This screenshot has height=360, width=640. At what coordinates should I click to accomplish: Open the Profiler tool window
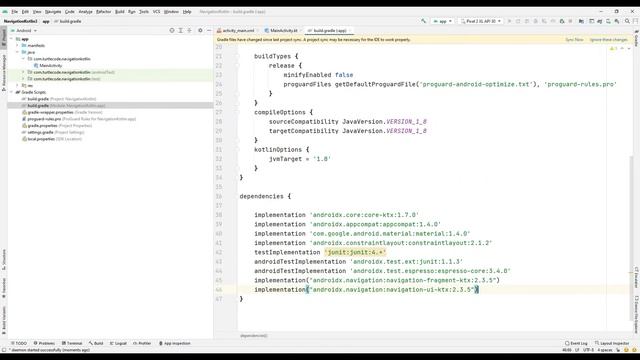click(142, 343)
